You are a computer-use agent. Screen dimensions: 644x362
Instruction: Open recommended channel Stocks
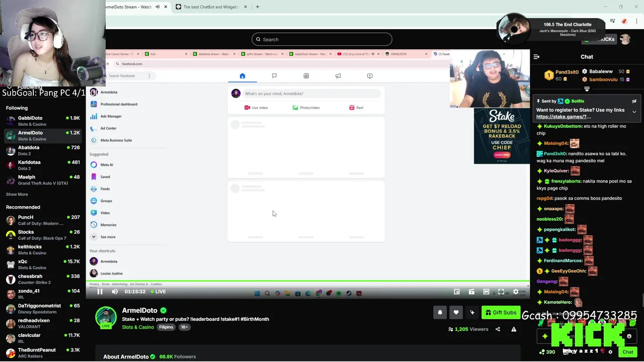pyautogui.click(x=43, y=235)
